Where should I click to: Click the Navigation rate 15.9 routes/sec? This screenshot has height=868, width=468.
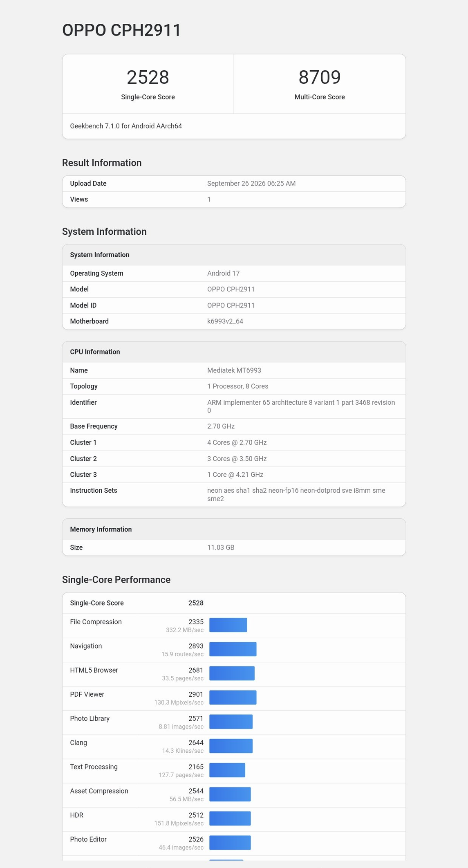[x=182, y=654]
